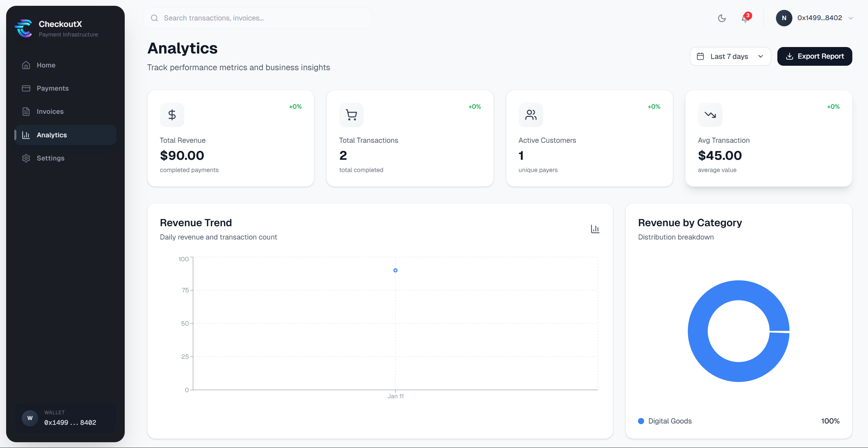This screenshot has height=448, width=868.
Task: Focus the search transactions input field
Action: (262, 18)
